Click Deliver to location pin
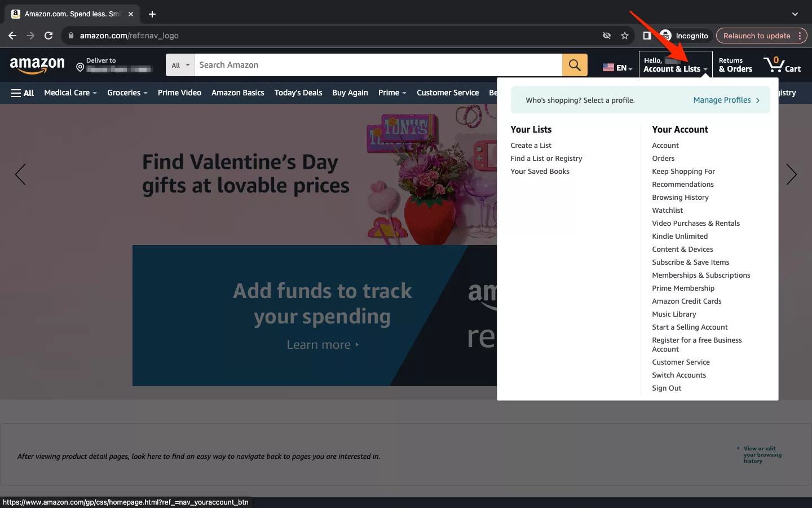Viewport: 812px width, 508px height. [x=80, y=68]
